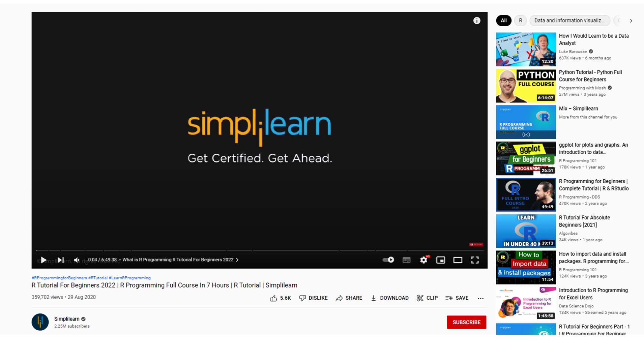Play the video
Image resolution: width=644 pixels, height=364 pixels.
(x=43, y=260)
